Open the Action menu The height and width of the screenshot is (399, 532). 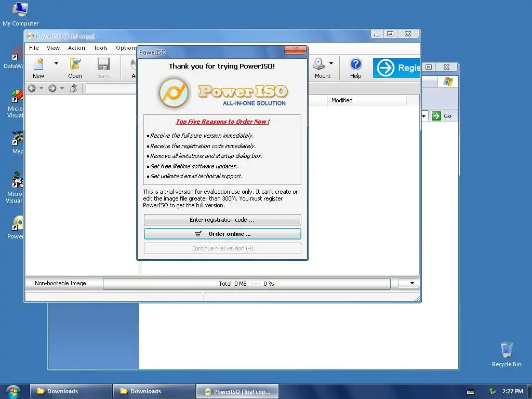pyautogui.click(x=76, y=48)
